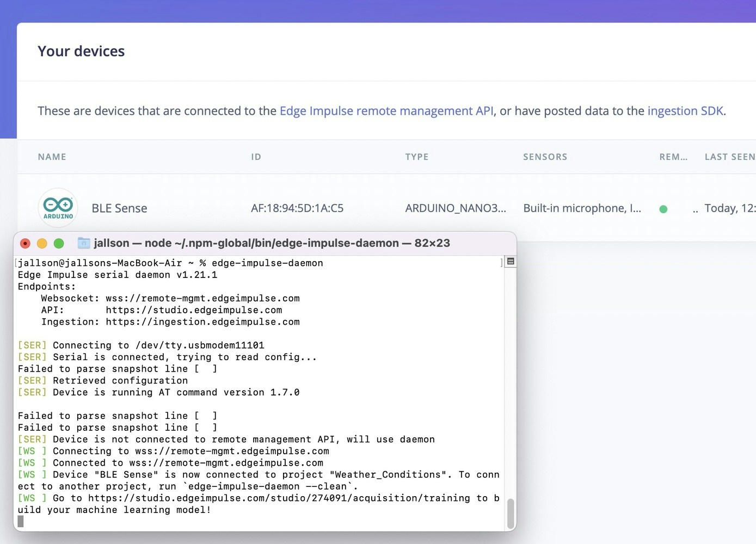
Task: Click the Connected to wss://remote-mgmt line
Action: 170,463
